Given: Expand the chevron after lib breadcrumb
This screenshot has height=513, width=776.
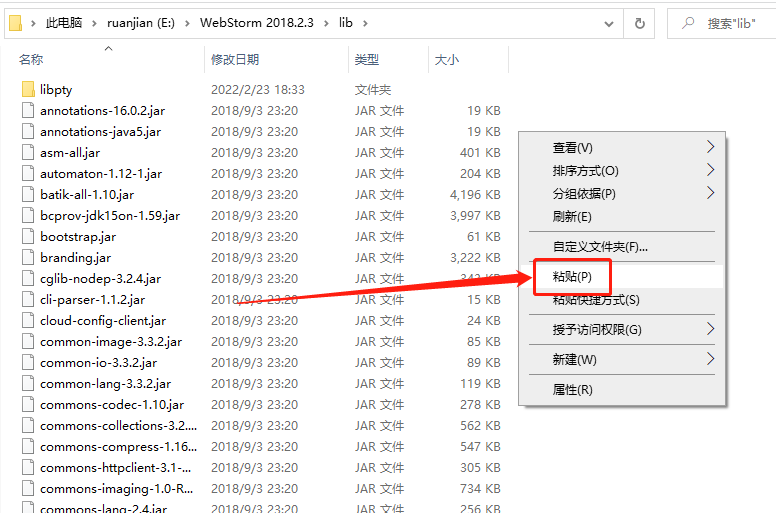Looking at the screenshot, I should pyautogui.click(x=365, y=23).
